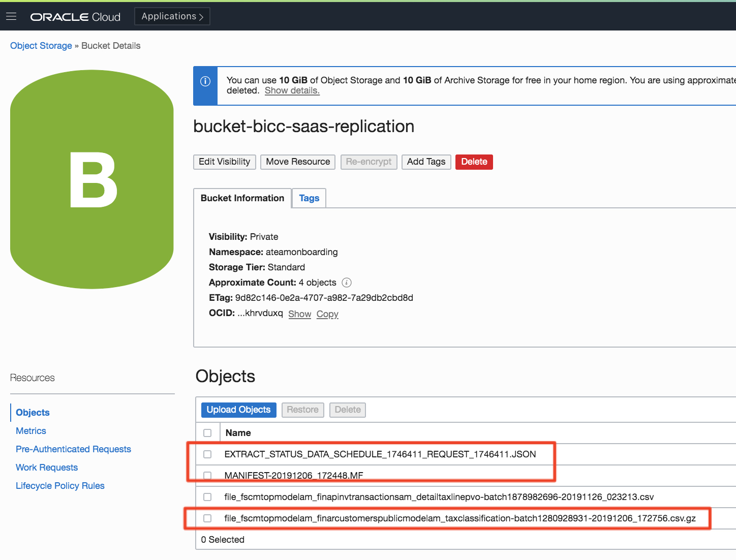Click the bucket-bicc-saas-replication title
Image resolution: width=736 pixels, height=560 pixels.
[x=304, y=126]
